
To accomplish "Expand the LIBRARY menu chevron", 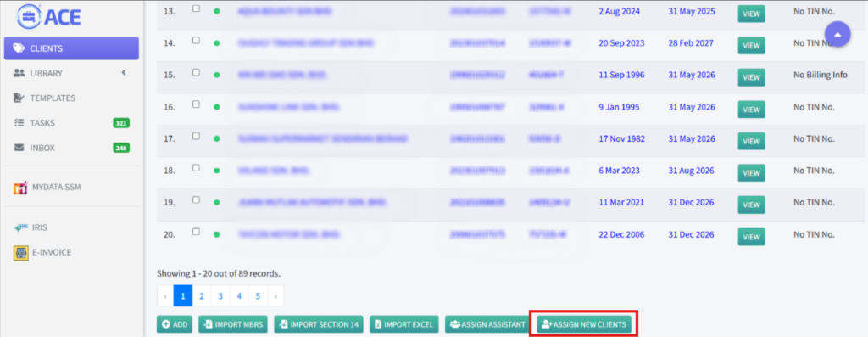I will click(124, 73).
